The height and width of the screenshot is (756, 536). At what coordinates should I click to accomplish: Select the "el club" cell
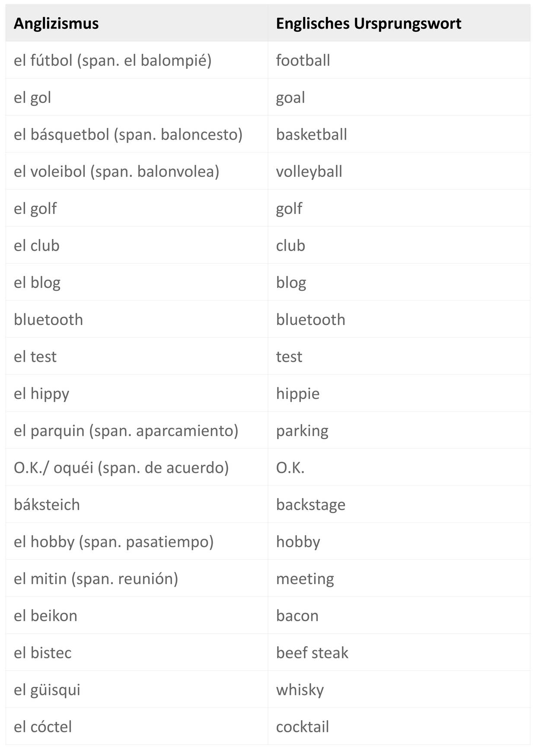point(37,246)
